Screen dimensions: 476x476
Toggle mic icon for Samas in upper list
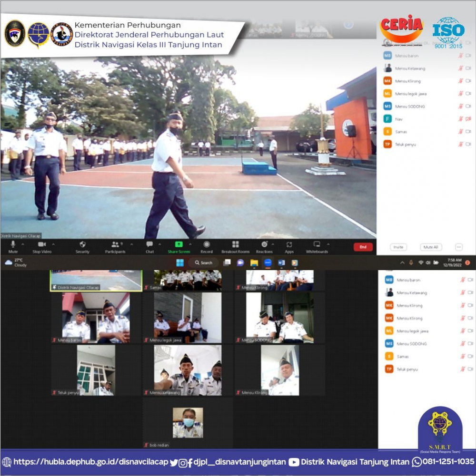click(x=460, y=131)
